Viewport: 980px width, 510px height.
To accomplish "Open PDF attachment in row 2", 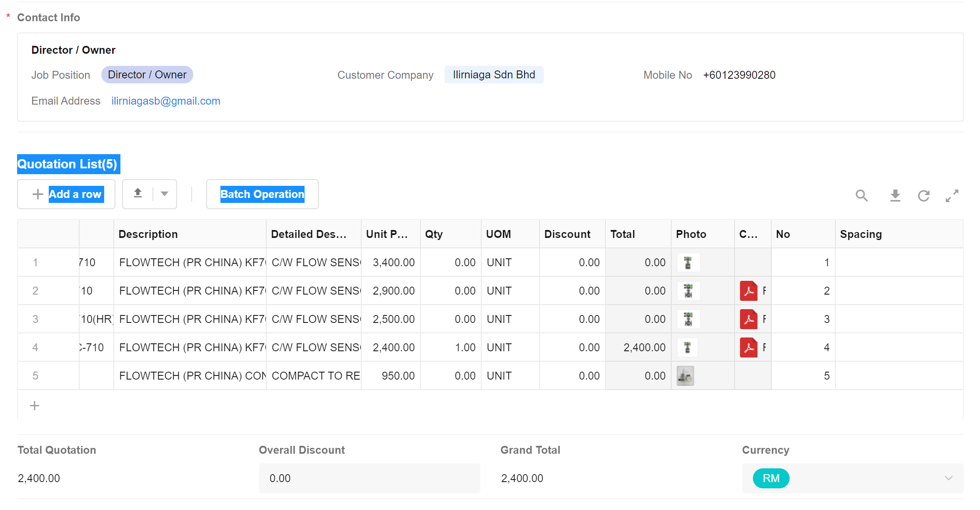I will point(749,291).
